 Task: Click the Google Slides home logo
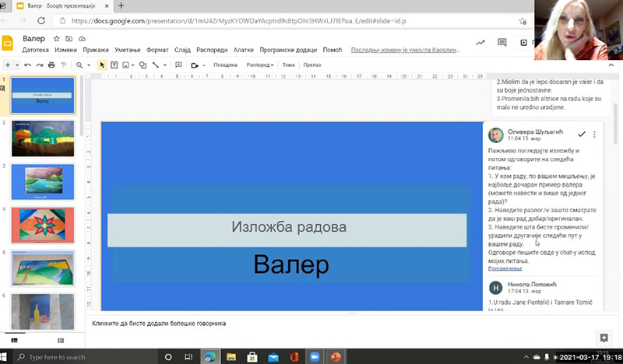pos(8,43)
